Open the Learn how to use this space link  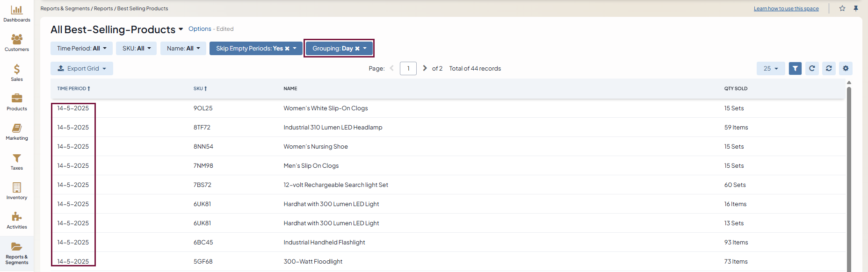[786, 8]
